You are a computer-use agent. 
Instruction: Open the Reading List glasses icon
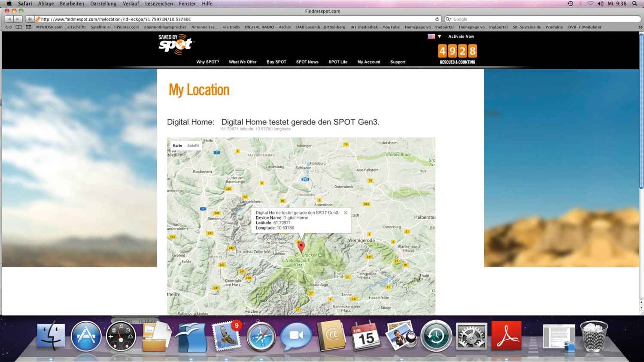[x=8, y=27]
